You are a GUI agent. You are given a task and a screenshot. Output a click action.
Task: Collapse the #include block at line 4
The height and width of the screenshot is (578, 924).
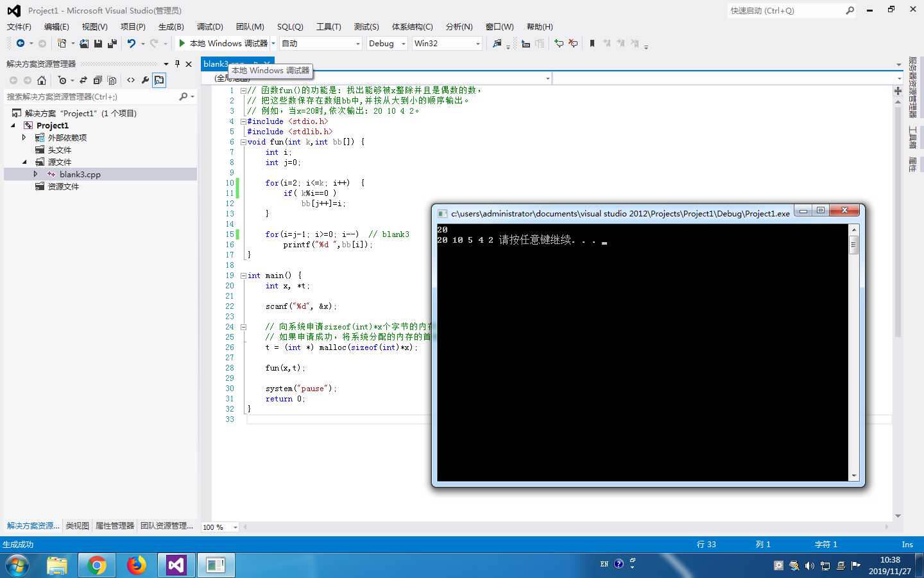tap(243, 121)
